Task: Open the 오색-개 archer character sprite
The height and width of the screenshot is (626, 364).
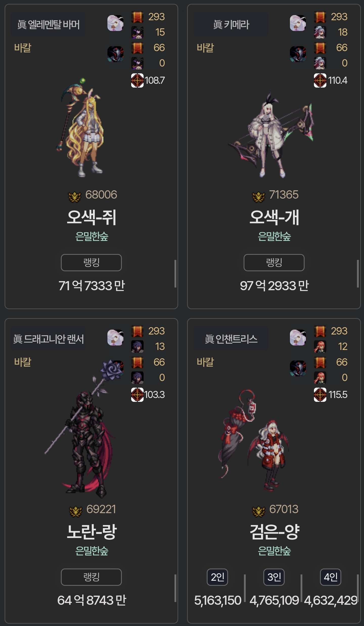Action: 270,135
